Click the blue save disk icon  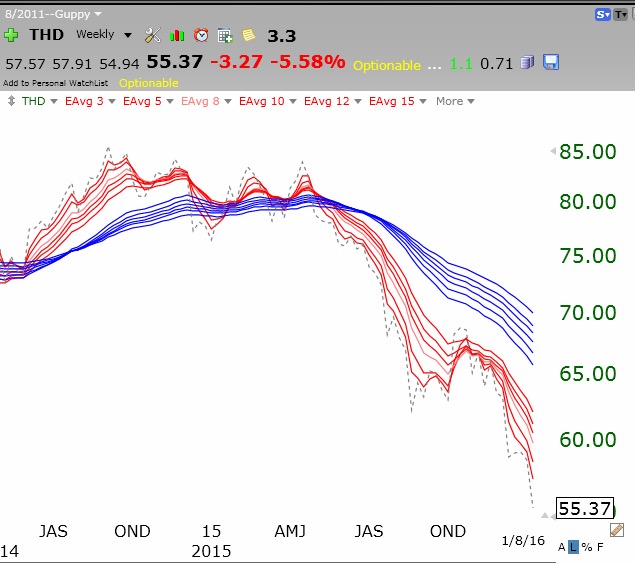tap(551, 63)
